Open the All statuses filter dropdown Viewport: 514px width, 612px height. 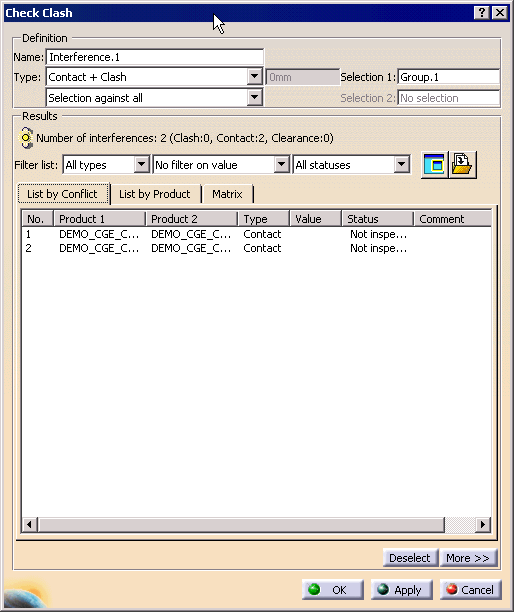tap(402, 165)
